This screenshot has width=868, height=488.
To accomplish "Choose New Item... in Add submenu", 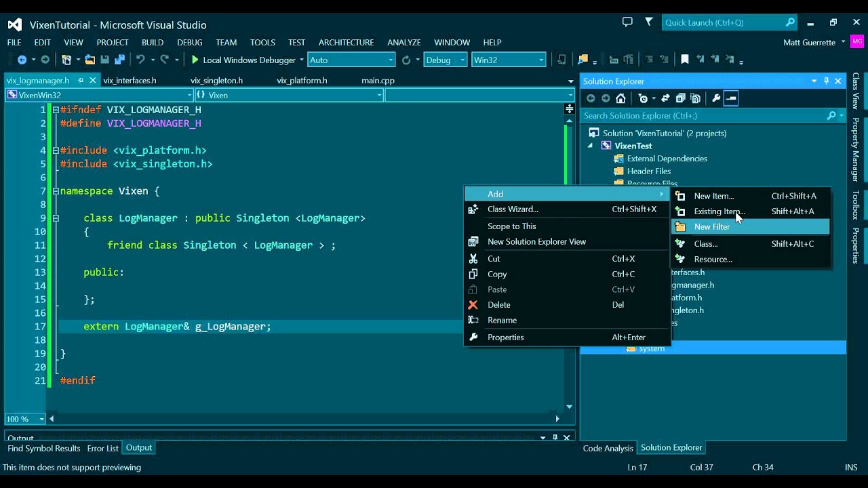I will [751, 196].
